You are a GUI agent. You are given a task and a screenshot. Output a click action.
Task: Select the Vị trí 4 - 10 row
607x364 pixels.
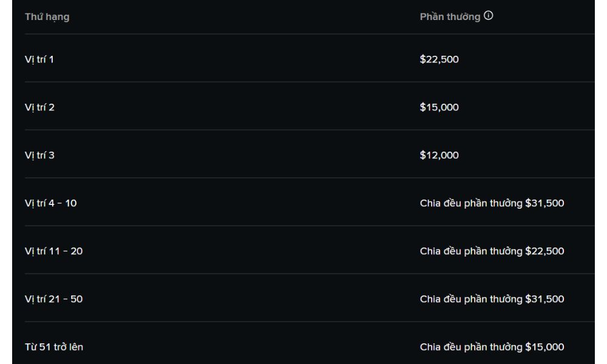[51, 203]
